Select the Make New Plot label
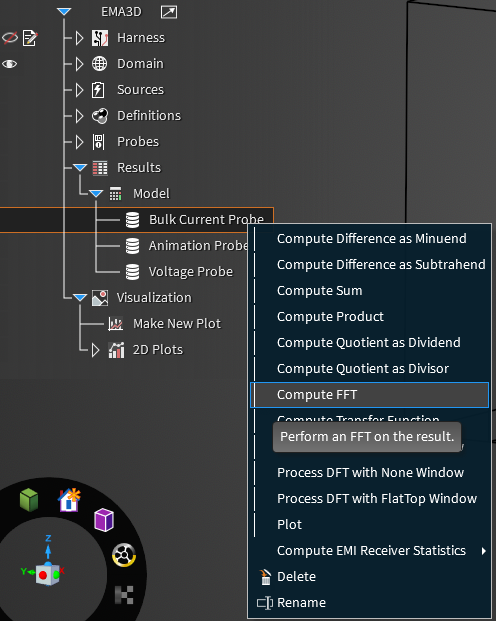Screen dimensions: 496x621 pos(177,324)
